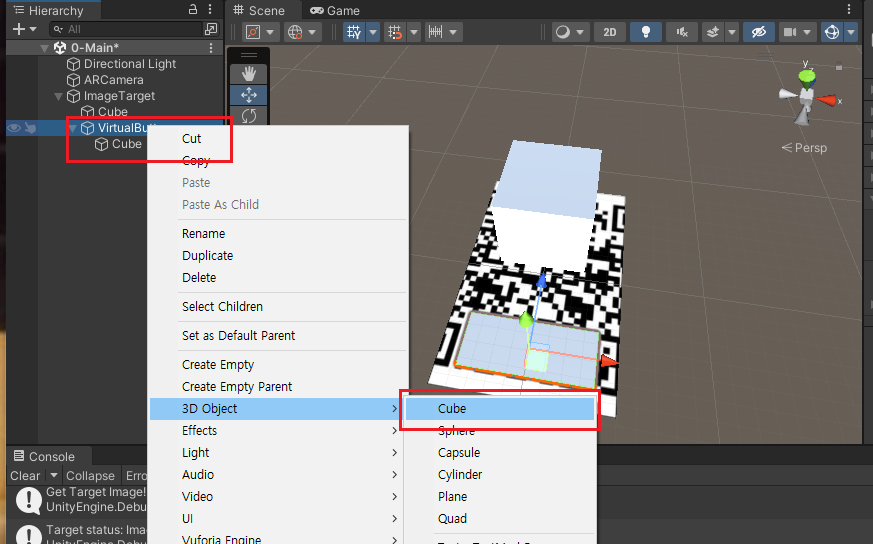Select the Rotate tool
873x544 pixels.
tap(249, 116)
